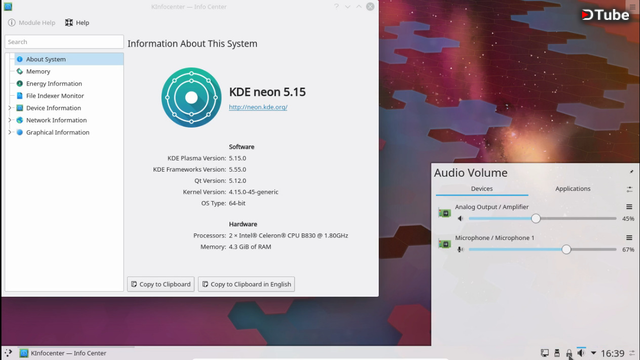
Task: Click Module Help in toolbar
Action: pyautogui.click(x=31, y=22)
